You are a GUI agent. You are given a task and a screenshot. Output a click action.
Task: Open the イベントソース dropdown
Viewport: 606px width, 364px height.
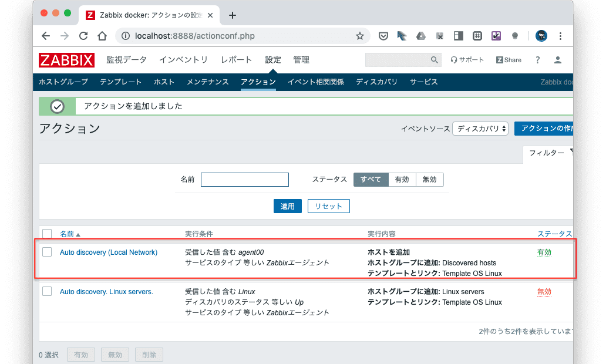480,129
